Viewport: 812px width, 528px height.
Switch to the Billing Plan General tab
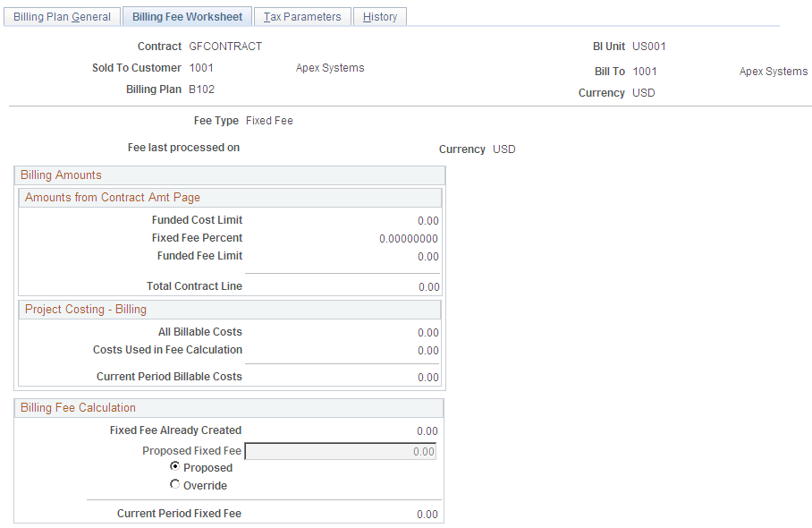(x=61, y=16)
